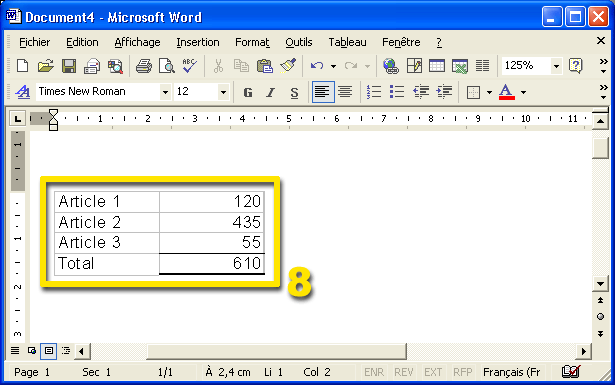
Task: Click the e-mail recipient icon
Action: click(x=92, y=66)
